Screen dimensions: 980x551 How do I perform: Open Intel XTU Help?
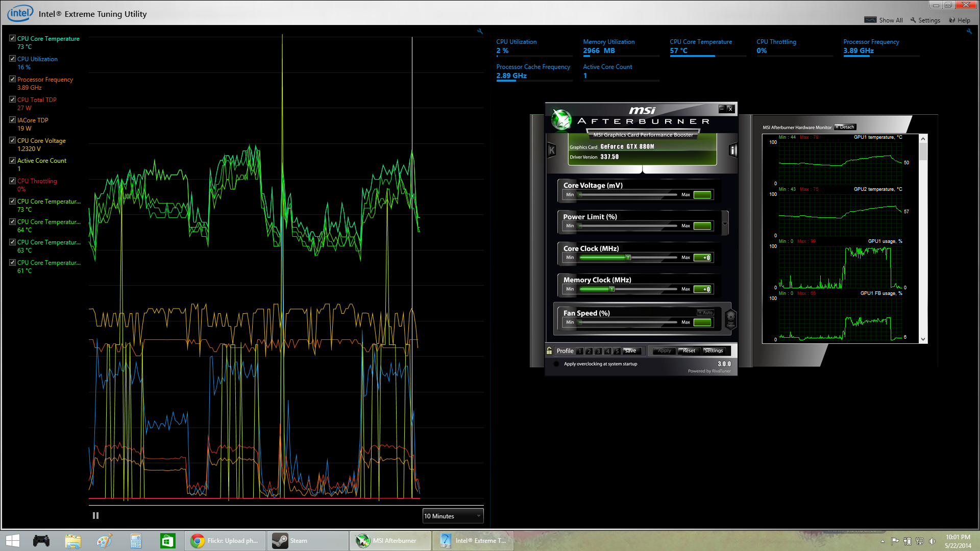tap(960, 20)
